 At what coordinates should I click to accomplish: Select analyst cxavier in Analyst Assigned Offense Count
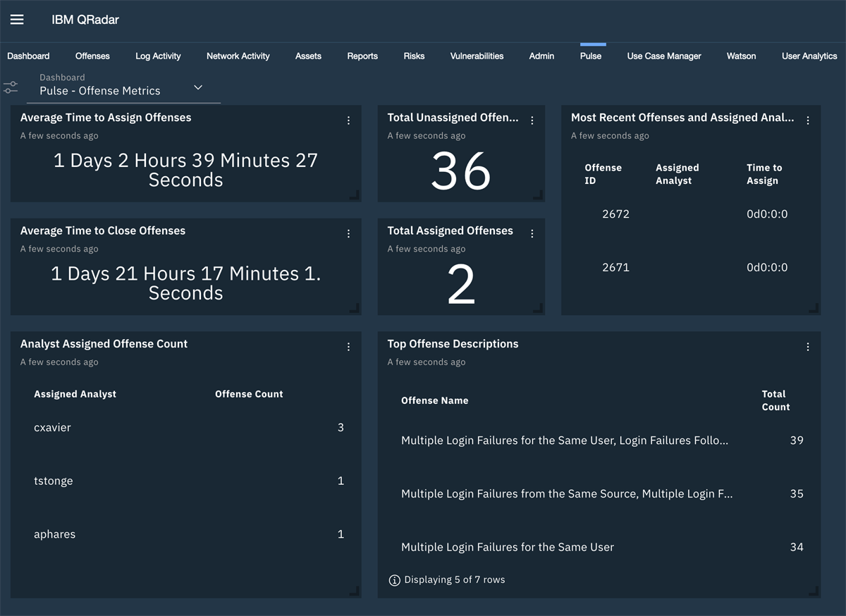click(x=52, y=427)
